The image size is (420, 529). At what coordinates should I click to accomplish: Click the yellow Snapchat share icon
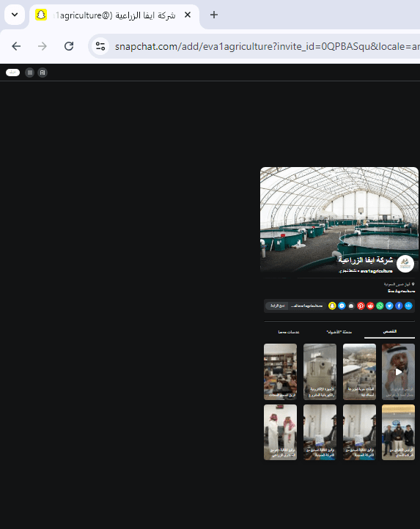point(332,306)
